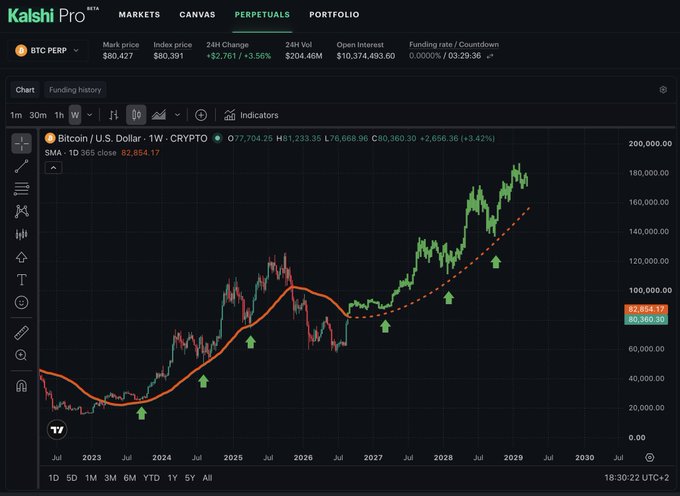Click the TradingView logo on chart

57,430
